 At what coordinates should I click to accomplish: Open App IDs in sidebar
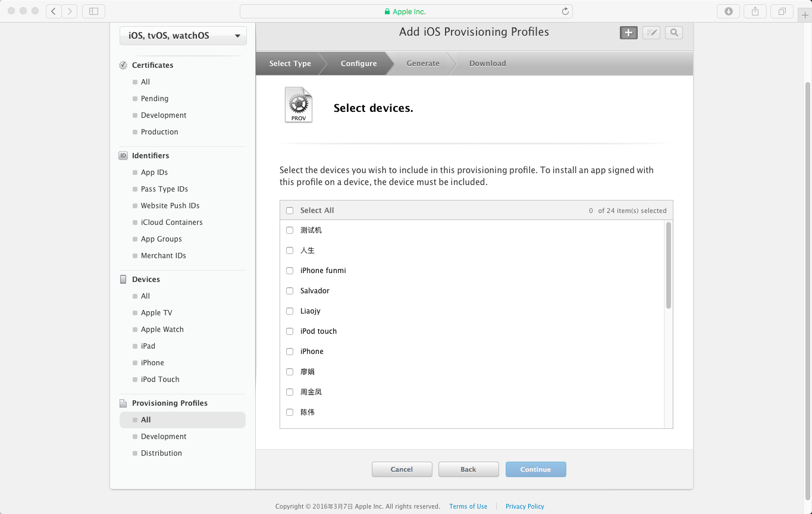click(x=154, y=173)
